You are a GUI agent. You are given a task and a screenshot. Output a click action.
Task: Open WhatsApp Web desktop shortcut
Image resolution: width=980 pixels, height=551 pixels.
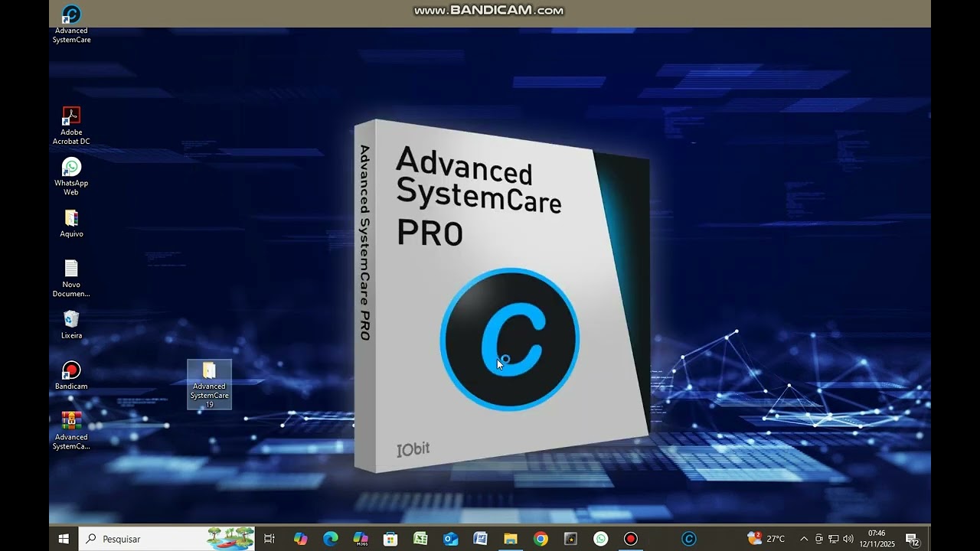pos(71,176)
